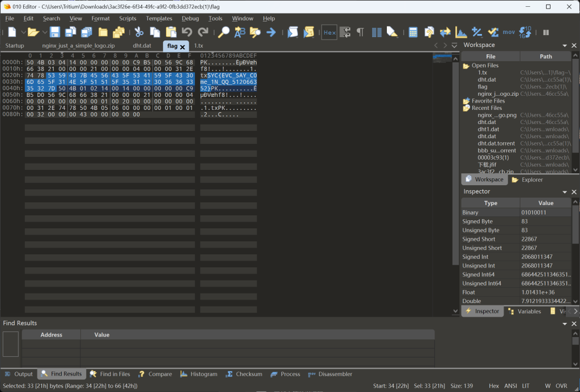580x392 pixels.
Task: Toggle Hex editing mode in the toolbar
Action: click(329, 32)
